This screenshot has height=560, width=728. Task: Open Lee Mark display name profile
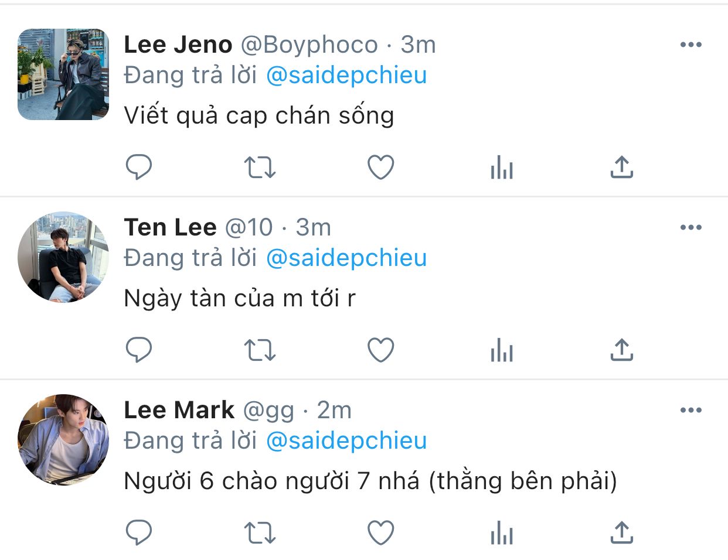(179, 410)
